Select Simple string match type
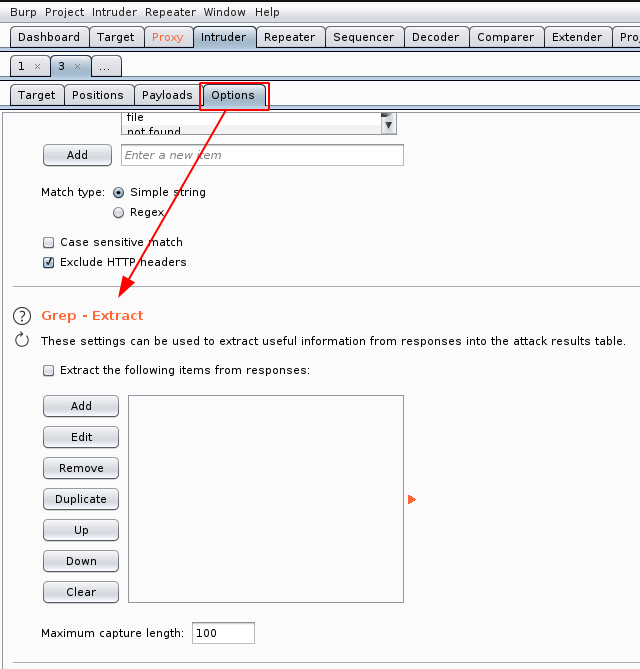This screenshot has width=640, height=669. 118,193
